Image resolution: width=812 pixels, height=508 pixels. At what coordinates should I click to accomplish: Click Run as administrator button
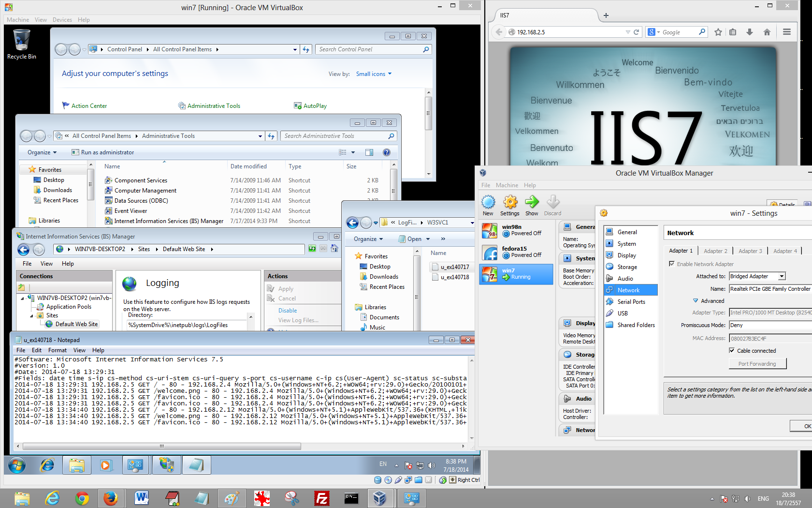103,152
